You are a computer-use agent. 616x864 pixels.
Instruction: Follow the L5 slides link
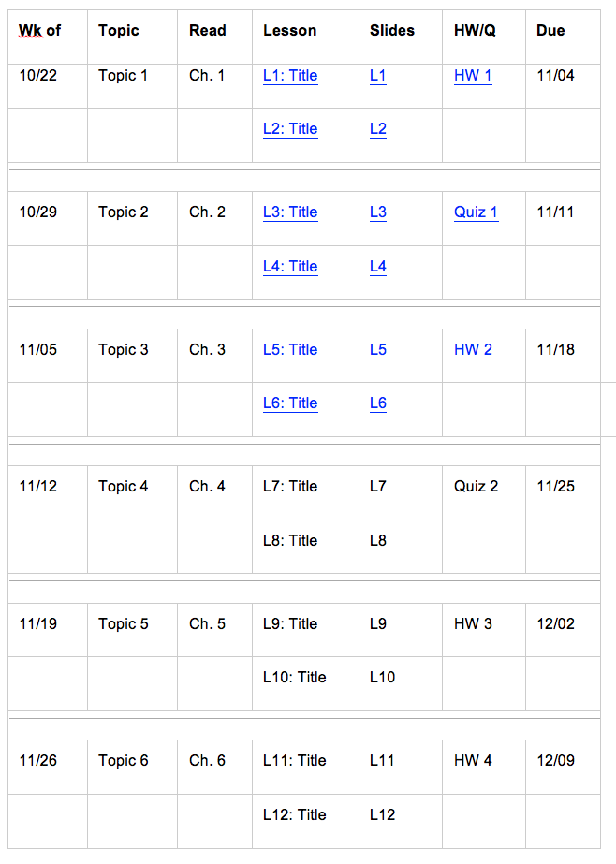[x=378, y=350]
